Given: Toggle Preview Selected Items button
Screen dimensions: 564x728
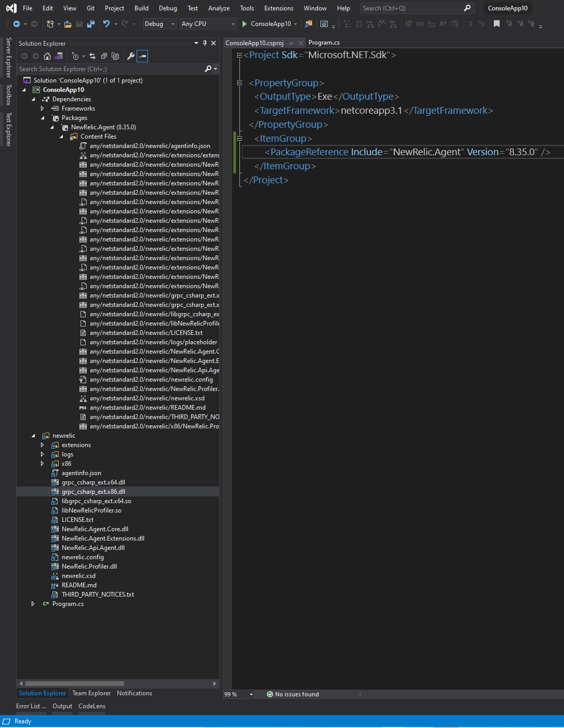Looking at the screenshot, I should [x=142, y=56].
